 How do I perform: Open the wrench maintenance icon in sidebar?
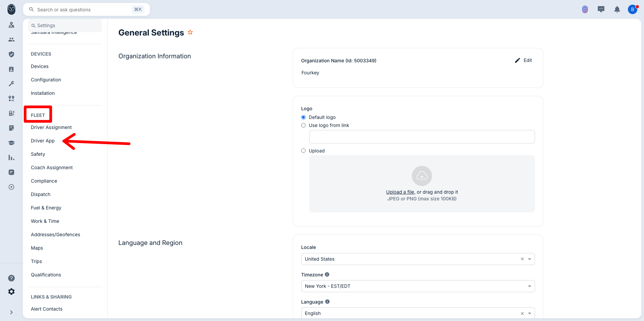tap(11, 84)
